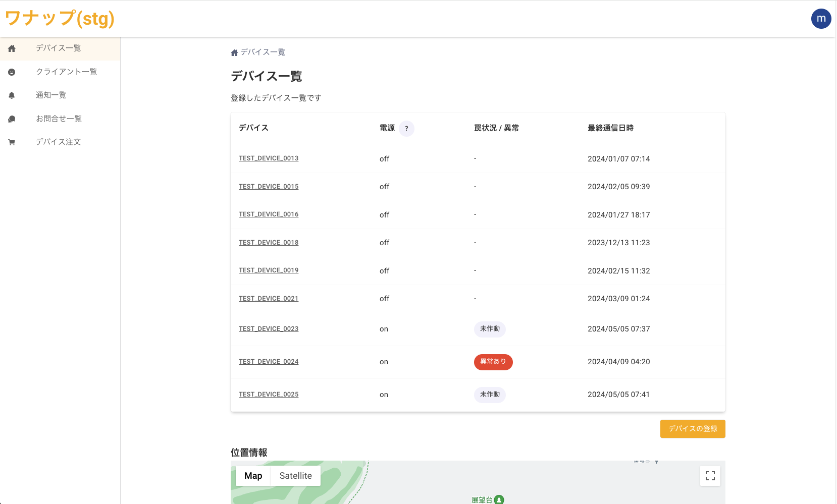Click date 2024/01/27 18:17
This screenshot has width=837, height=504.
(x=619, y=215)
